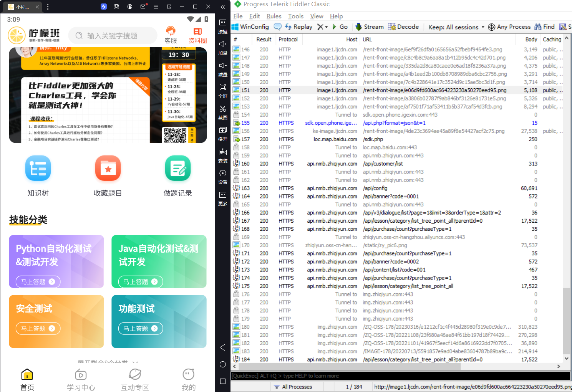Open the emulator tab's three-dot menu
Image resolution: width=572 pixels, height=392 pixels.
[48, 7]
